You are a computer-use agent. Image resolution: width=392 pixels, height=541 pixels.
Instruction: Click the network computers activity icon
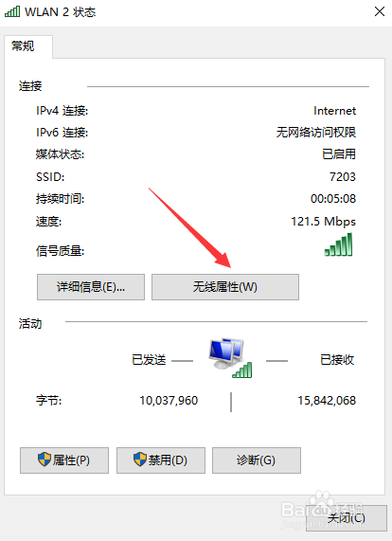pyautogui.click(x=230, y=358)
